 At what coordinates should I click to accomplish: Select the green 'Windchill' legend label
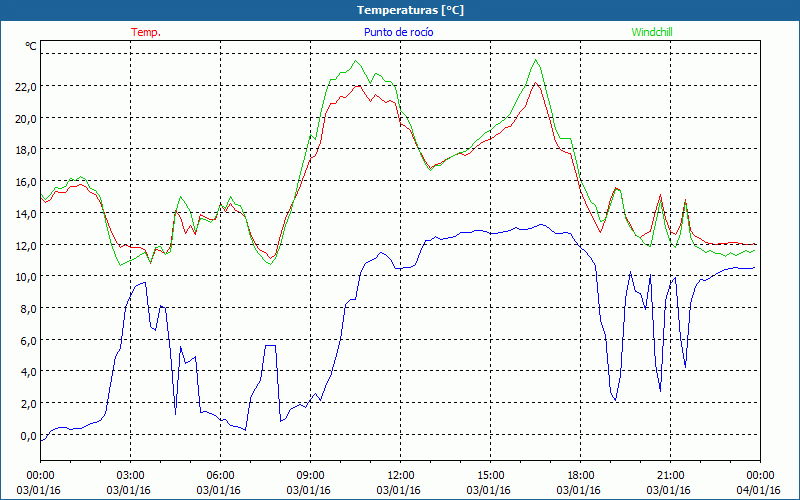point(652,32)
